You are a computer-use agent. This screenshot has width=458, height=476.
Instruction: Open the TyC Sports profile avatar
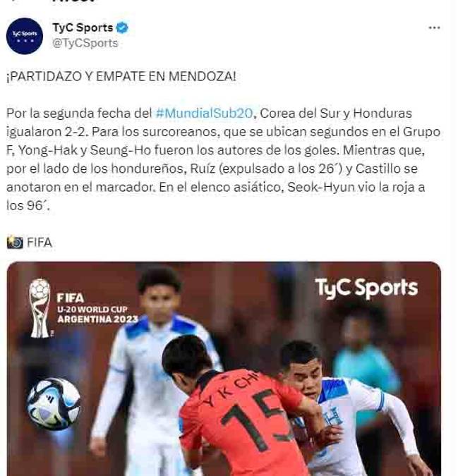(x=24, y=36)
